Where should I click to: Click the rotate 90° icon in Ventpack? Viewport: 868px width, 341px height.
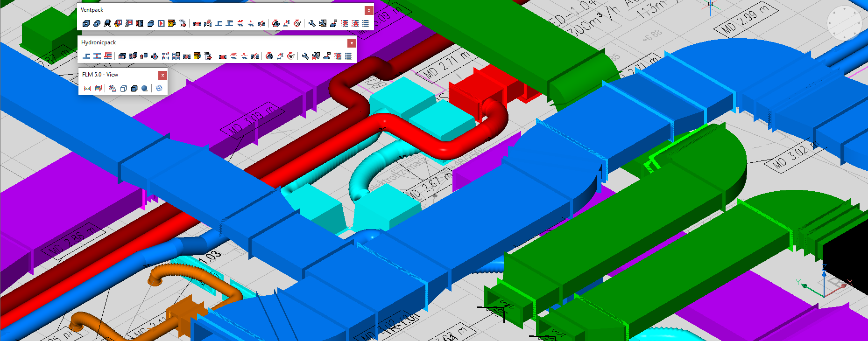click(297, 23)
